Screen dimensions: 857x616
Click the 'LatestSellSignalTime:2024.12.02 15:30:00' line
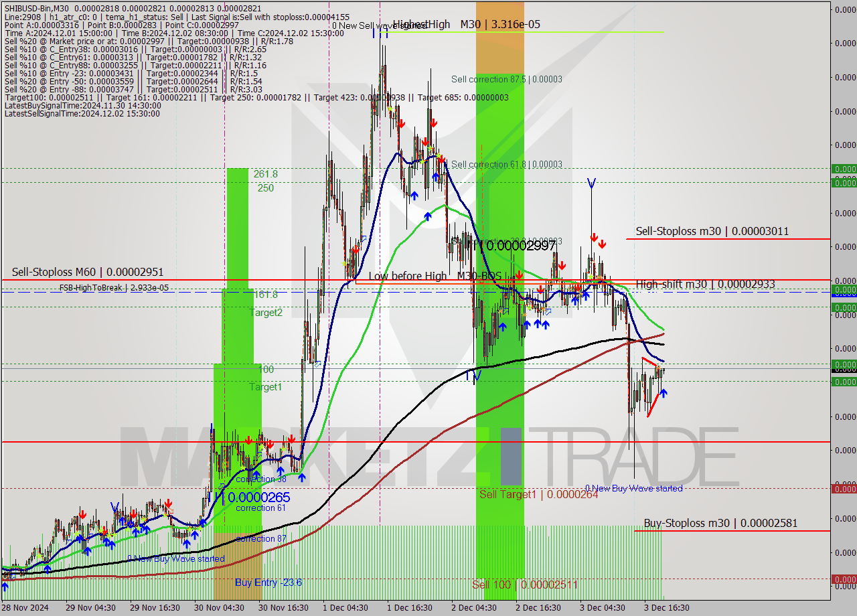82,113
